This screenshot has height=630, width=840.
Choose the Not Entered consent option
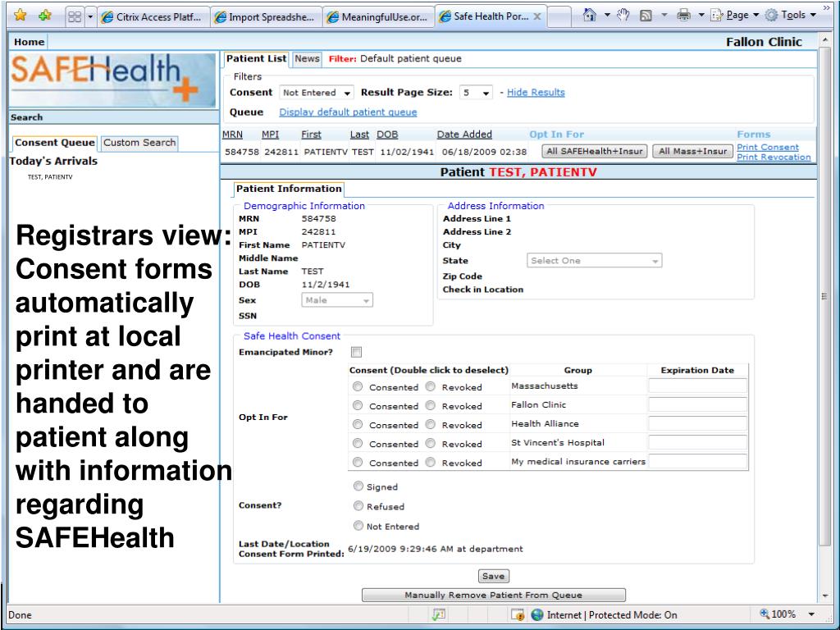point(358,526)
